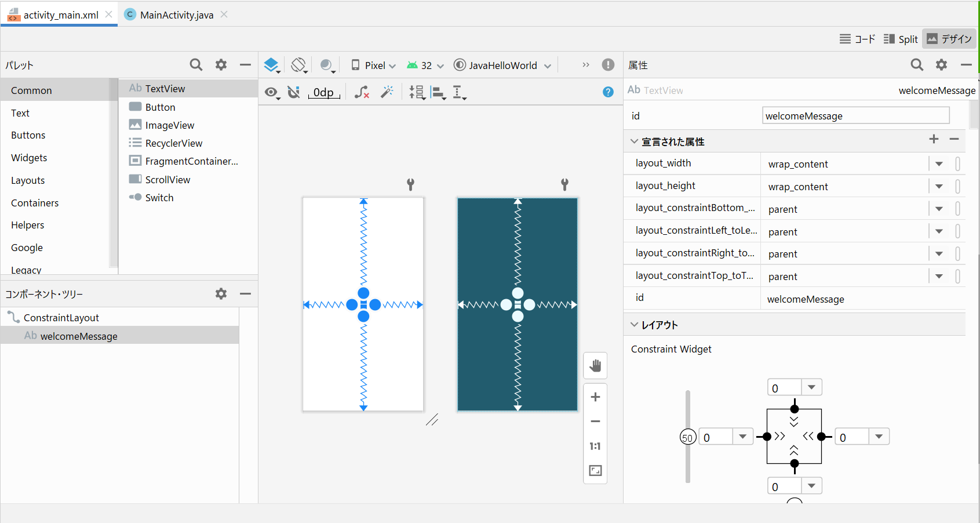
Task: Pick TextView from the palette
Action: [188, 88]
